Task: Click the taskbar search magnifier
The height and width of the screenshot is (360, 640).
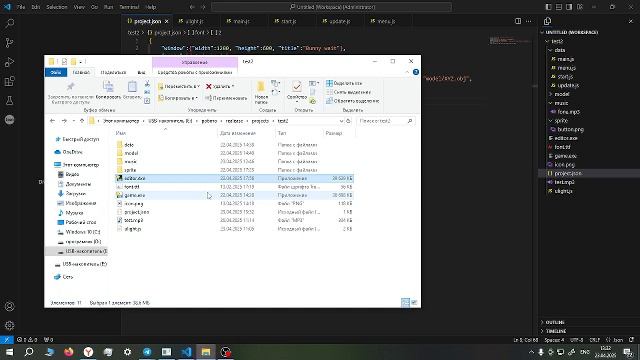Action: (x=29, y=352)
